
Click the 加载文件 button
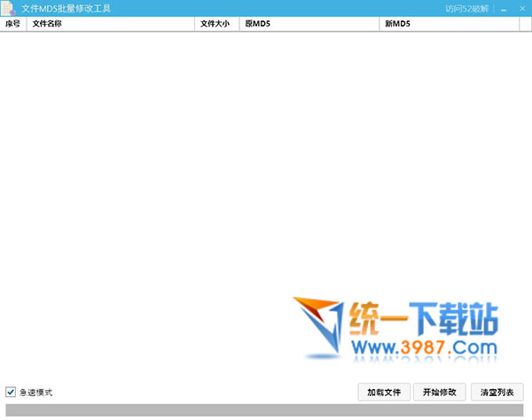tap(384, 393)
